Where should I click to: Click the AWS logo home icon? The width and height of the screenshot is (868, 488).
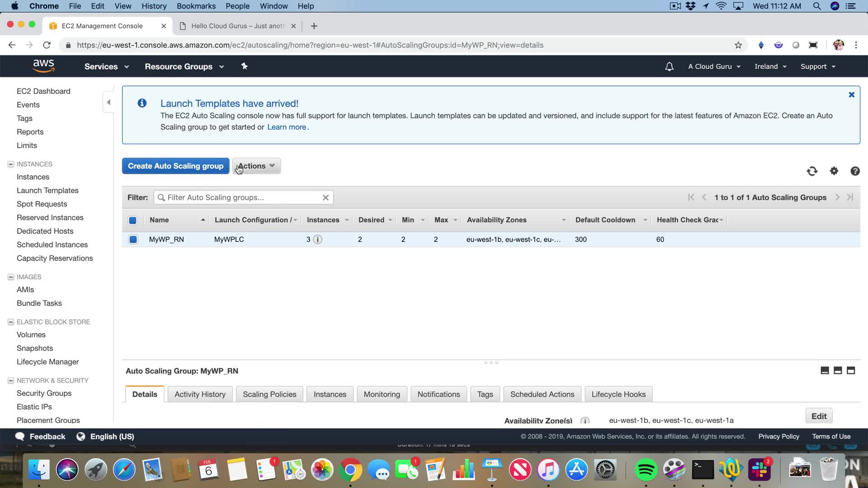pos(44,66)
